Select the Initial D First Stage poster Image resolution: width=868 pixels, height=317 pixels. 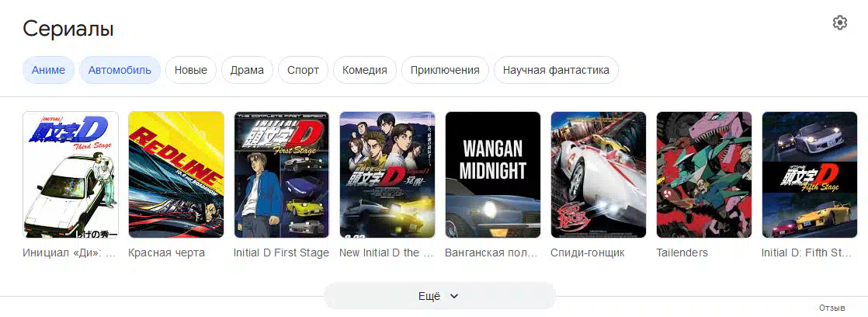[282, 175]
